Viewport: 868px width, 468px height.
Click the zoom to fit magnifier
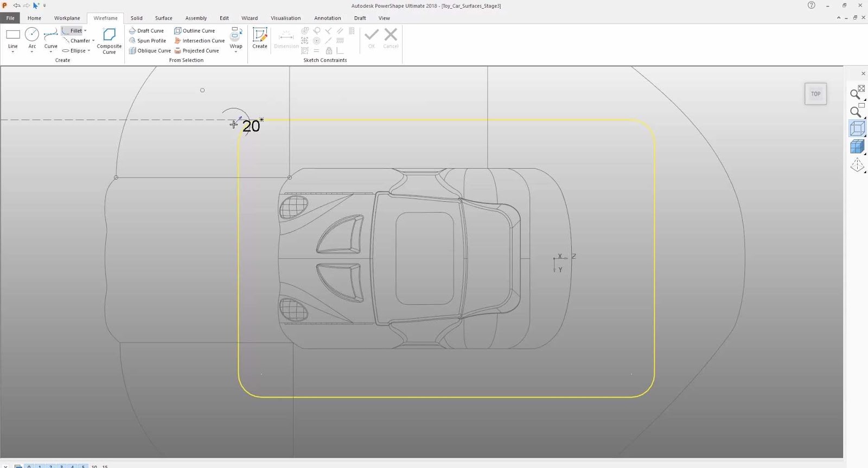point(857,93)
